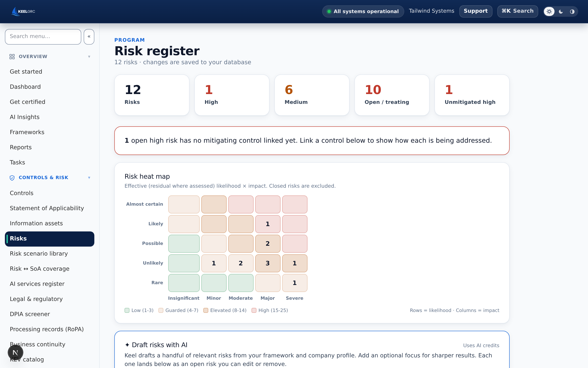Select the active Risks menu item

click(x=50, y=239)
